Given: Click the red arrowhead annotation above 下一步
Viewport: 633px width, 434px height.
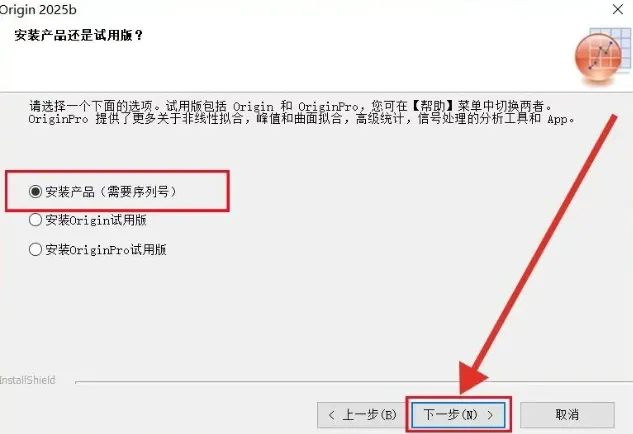Looking at the screenshot, I should (x=473, y=377).
